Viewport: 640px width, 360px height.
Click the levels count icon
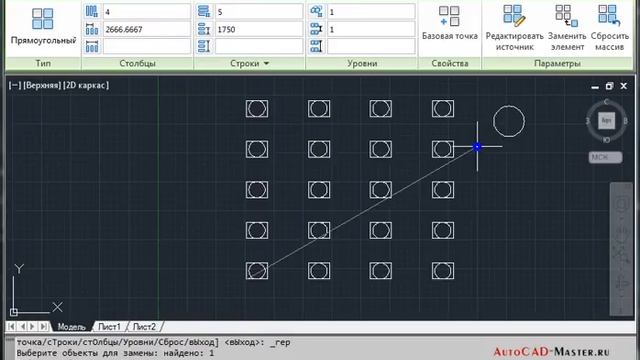(x=316, y=11)
